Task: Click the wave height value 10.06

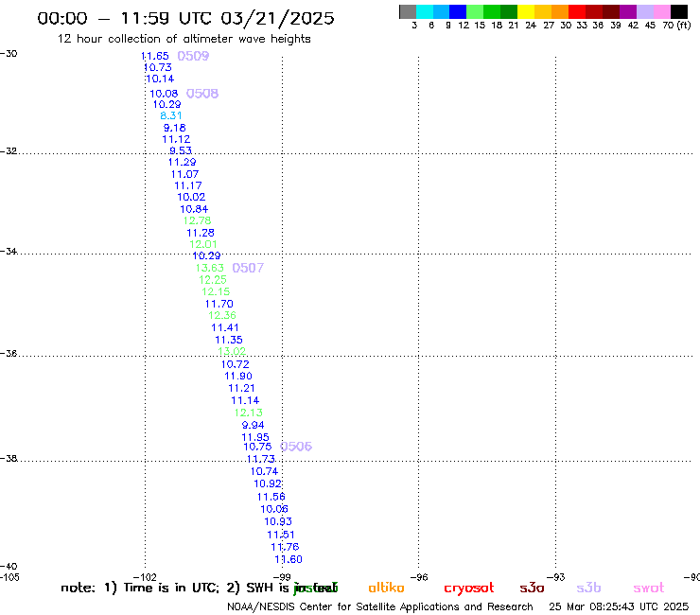Action: point(274,509)
